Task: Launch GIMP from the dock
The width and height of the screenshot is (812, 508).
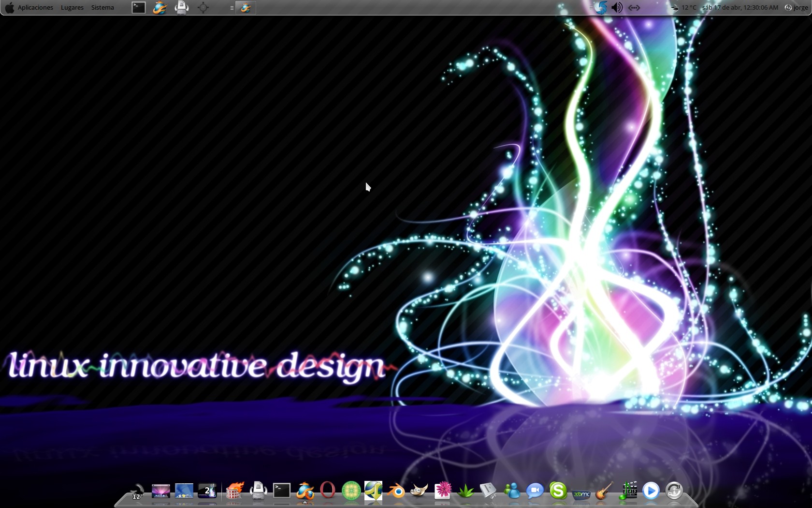Action: tap(420, 491)
